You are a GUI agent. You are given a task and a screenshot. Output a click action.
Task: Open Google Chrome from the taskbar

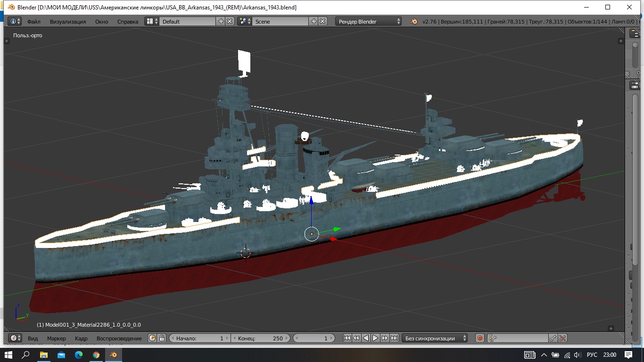click(x=96, y=354)
